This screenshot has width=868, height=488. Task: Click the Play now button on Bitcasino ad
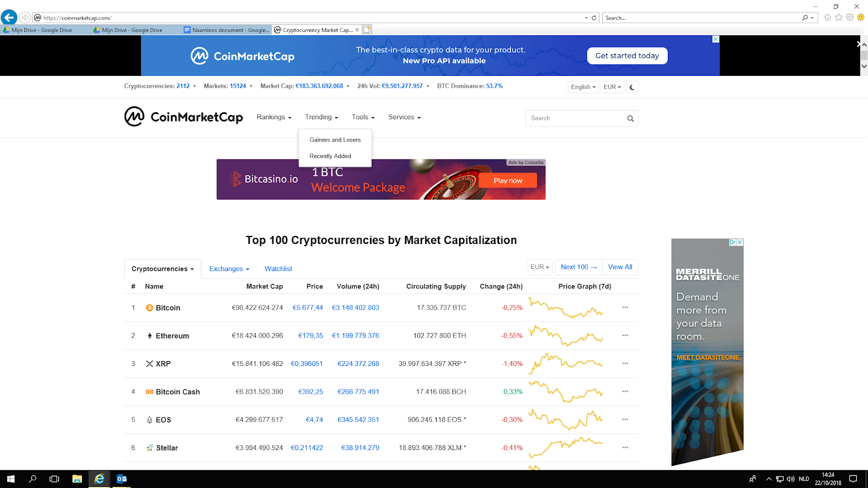point(508,181)
